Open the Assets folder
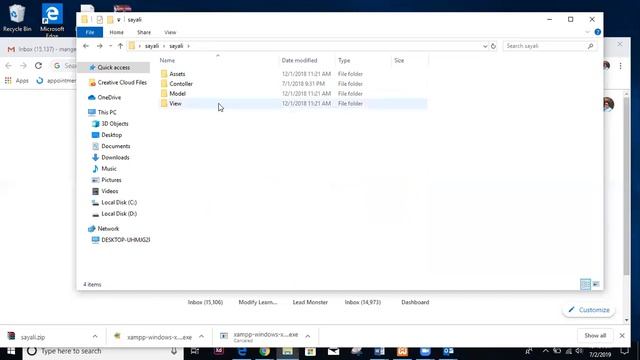Viewport: 640px width, 360px height. [177, 74]
